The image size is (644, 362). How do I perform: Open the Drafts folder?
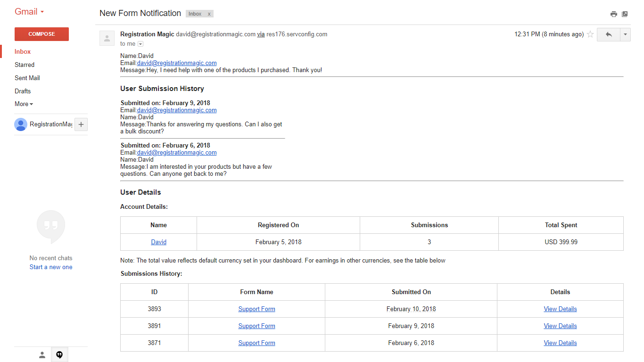23,91
